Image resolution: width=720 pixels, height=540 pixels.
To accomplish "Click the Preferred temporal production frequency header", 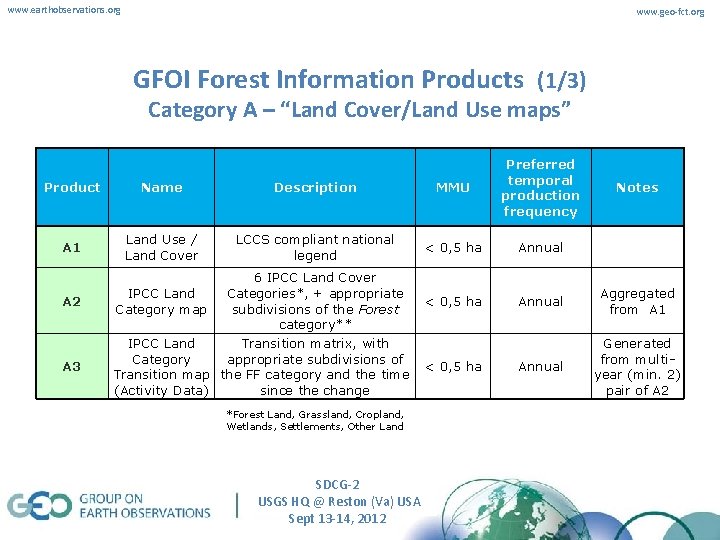I will 540,187.
